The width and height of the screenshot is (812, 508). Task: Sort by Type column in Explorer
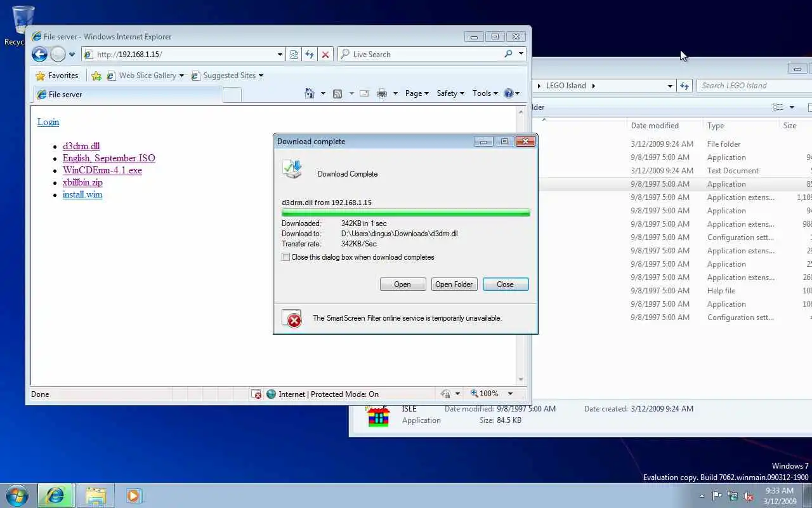point(741,126)
